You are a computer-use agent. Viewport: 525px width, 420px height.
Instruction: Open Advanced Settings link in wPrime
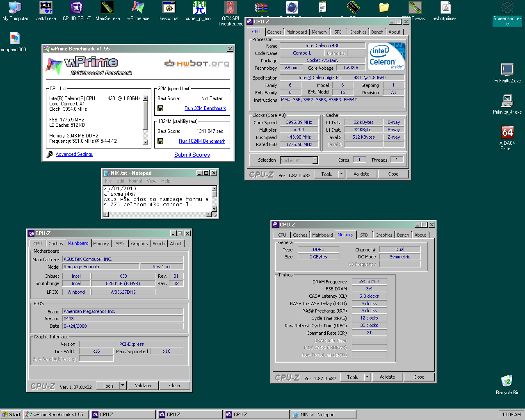coord(74,154)
